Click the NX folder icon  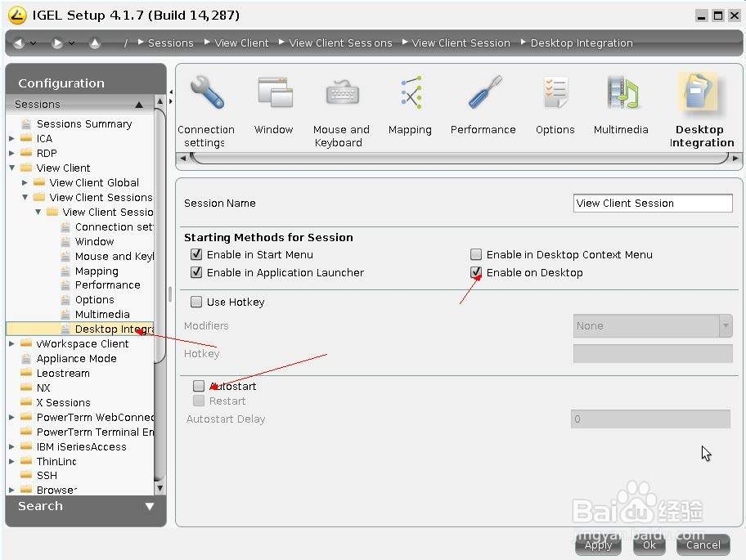pyautogui.click(x=26, y=388)
